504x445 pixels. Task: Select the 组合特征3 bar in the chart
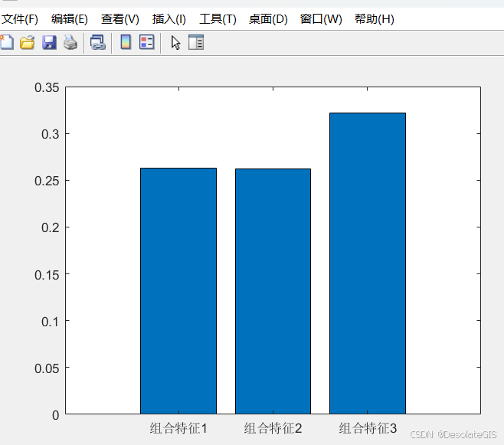click(x=368, y=263)
